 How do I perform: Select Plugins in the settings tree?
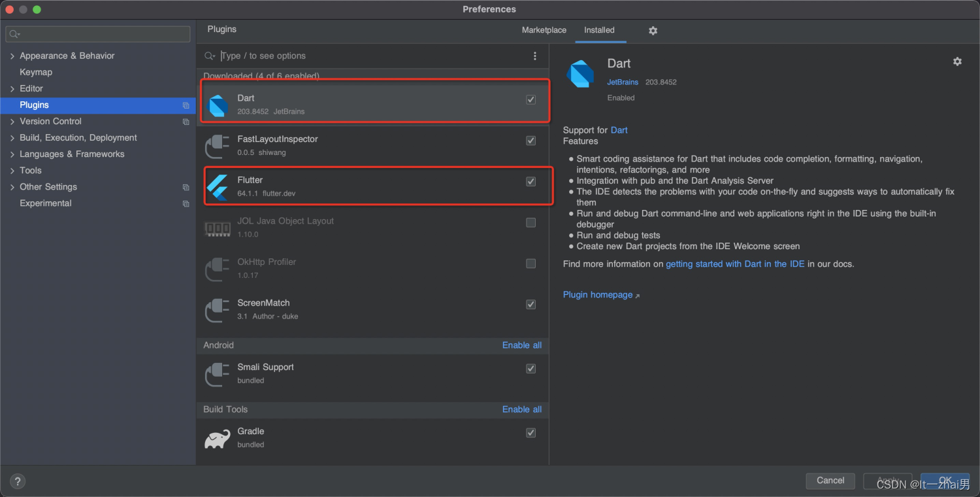click(98, 105)
